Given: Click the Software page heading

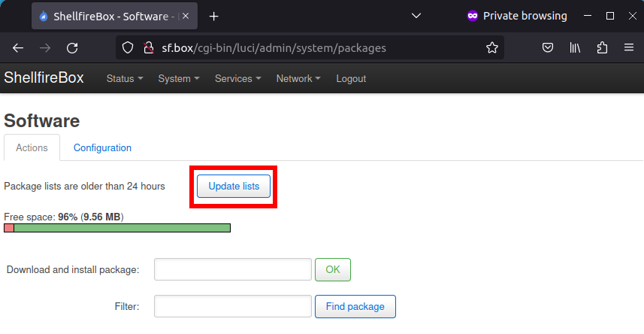Looking at the screenshot, I should click(41, 121).
